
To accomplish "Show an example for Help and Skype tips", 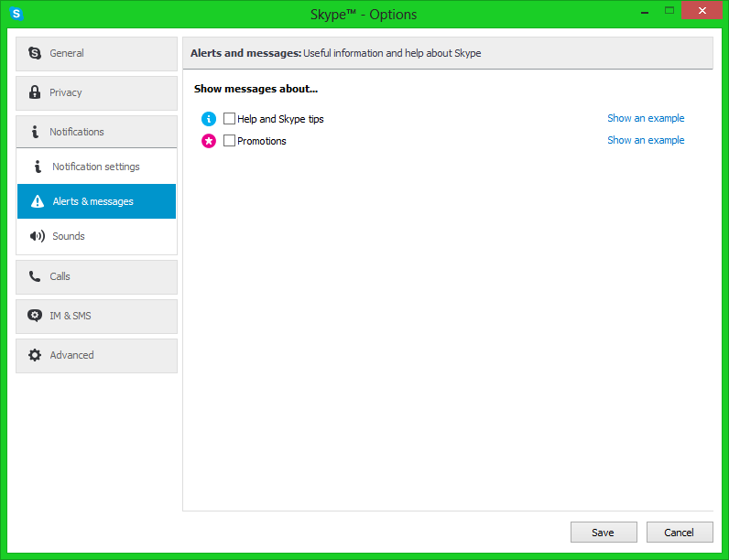I will click(x=646, y=118).
